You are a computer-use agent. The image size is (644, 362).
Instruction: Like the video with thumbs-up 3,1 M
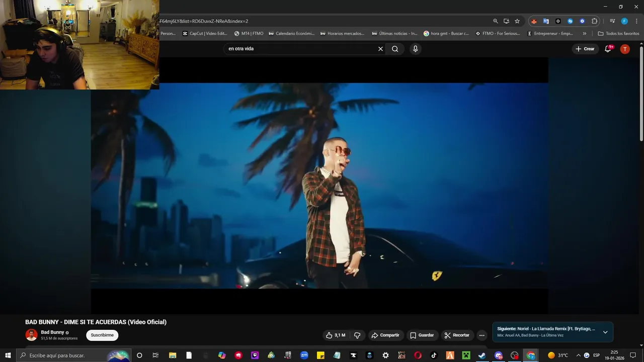coord(336,335)
